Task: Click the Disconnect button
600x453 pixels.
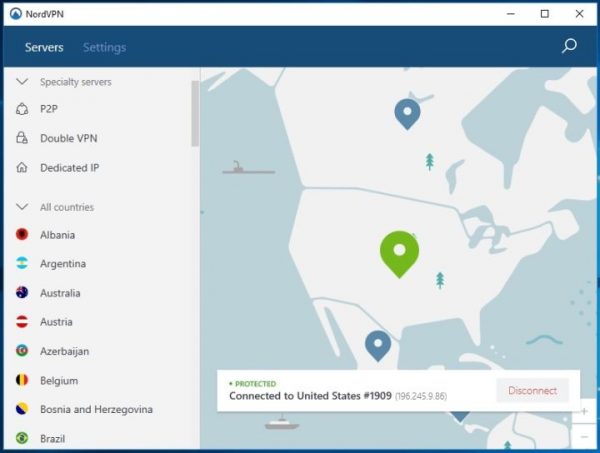Action: (532, 391)
